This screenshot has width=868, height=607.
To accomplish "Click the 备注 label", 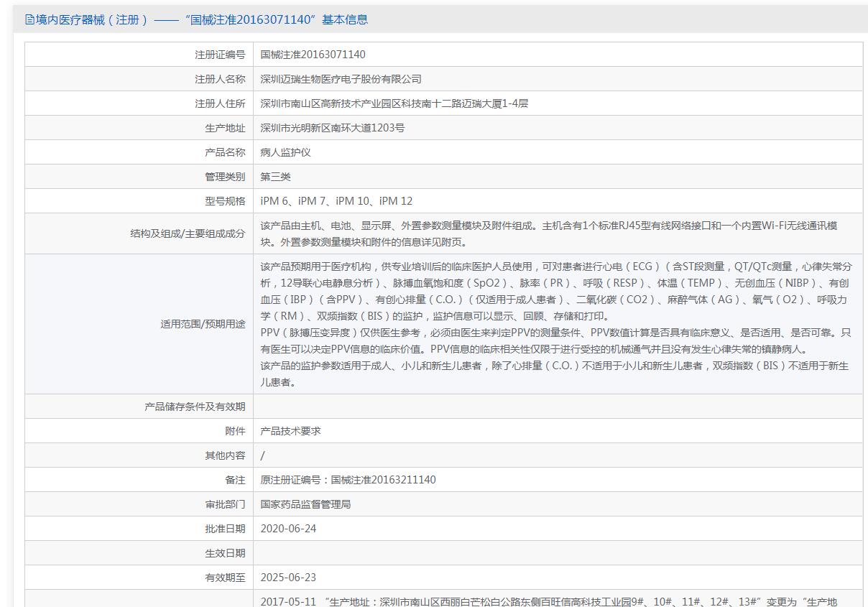I will point(235,480).
